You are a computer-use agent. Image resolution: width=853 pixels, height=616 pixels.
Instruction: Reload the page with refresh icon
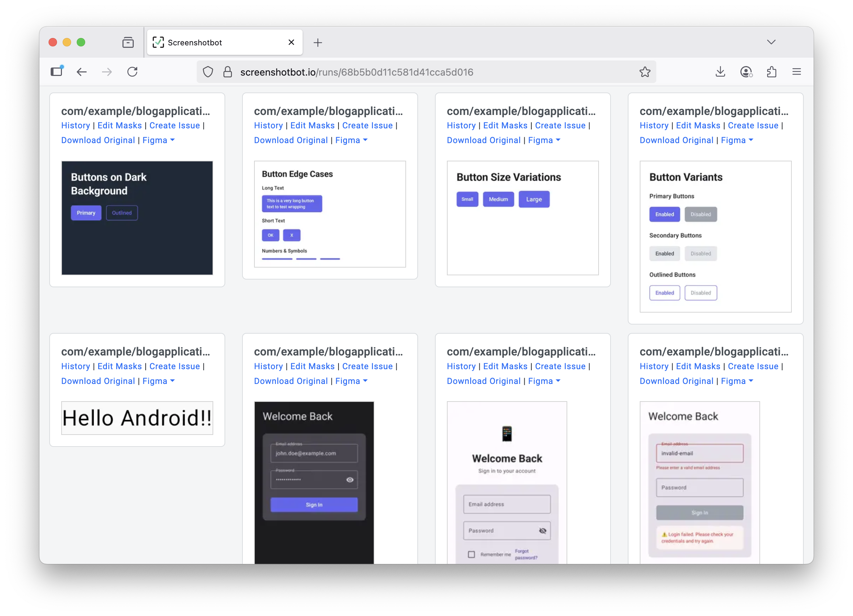[132, 72]
